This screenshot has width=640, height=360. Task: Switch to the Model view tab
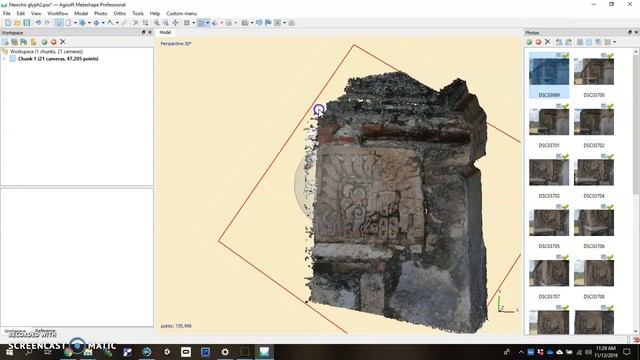[165, 32]
